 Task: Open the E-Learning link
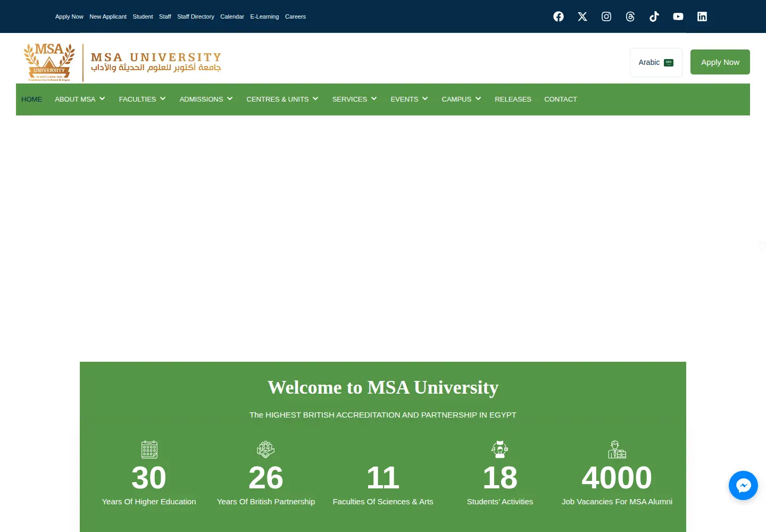pyautogui.click(x=264, y=16)
